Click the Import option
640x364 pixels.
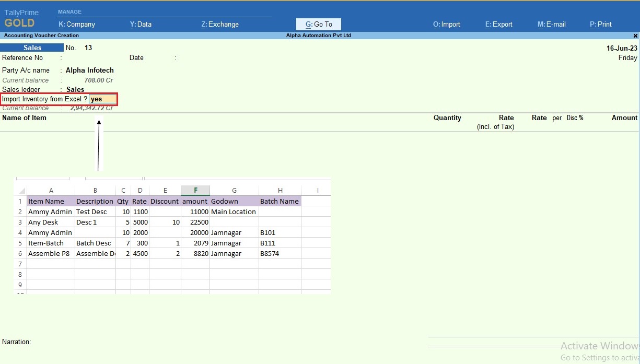(446, 24)
